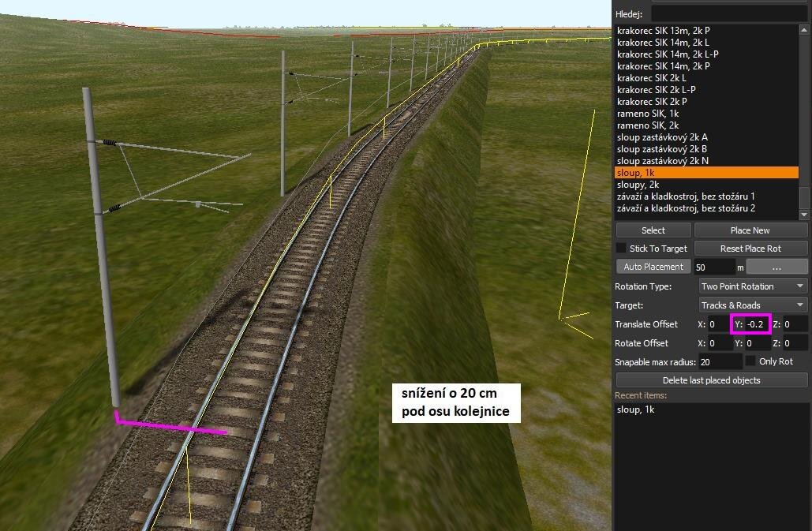812x531 pixels.
Task: Click Delete last placed objects
Action: (x=711, y=380)
